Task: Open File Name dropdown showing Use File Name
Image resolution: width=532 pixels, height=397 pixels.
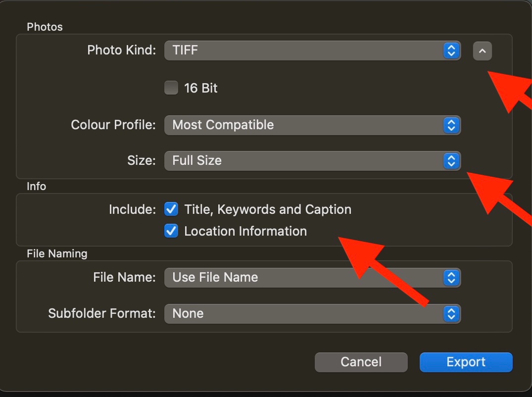Action: (302, 278)
